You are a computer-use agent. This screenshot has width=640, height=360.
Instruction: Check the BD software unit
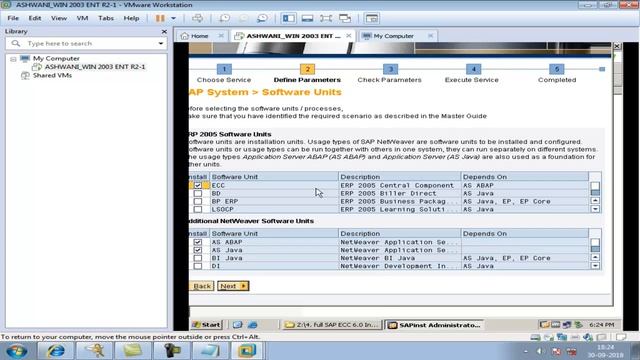coord(198,193)
